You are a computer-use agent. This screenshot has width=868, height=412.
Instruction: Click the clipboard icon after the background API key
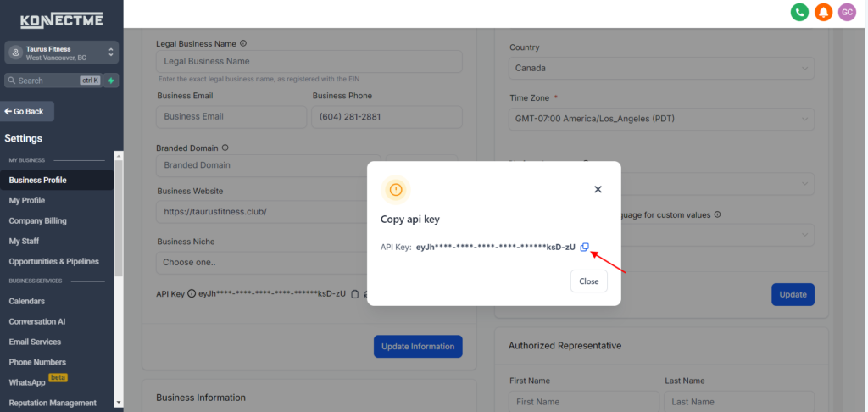pyautogui.click(x=355, y=294)
